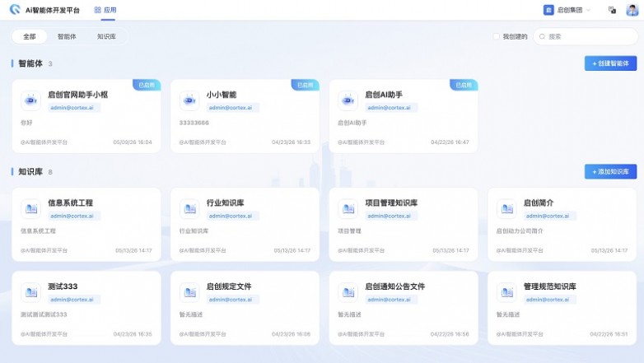
Task: Select the 知识库 filter tab
Action: pos(106,36)
